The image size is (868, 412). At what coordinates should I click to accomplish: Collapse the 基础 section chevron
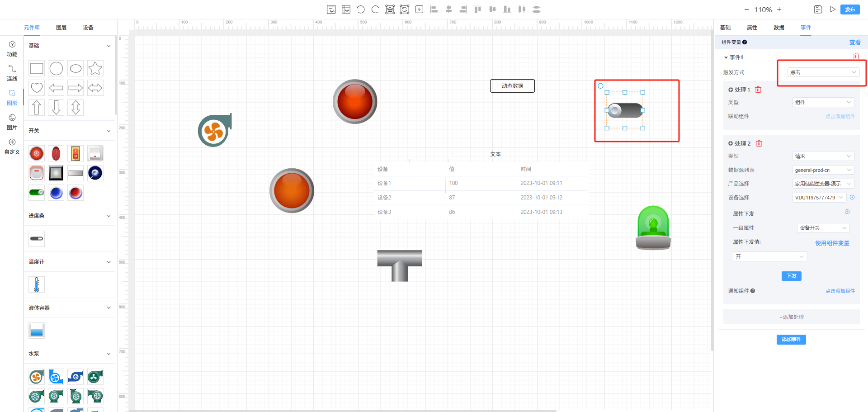point(108,46)
